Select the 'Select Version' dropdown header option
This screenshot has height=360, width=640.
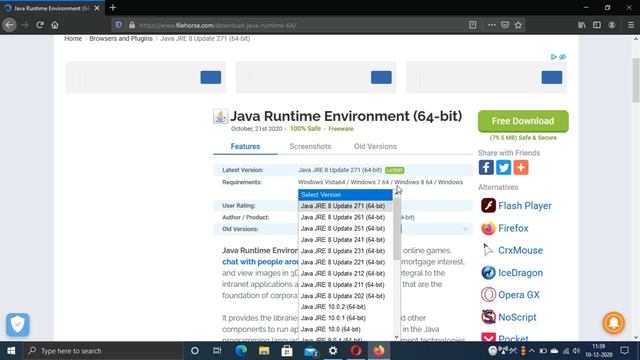[345, 195]
